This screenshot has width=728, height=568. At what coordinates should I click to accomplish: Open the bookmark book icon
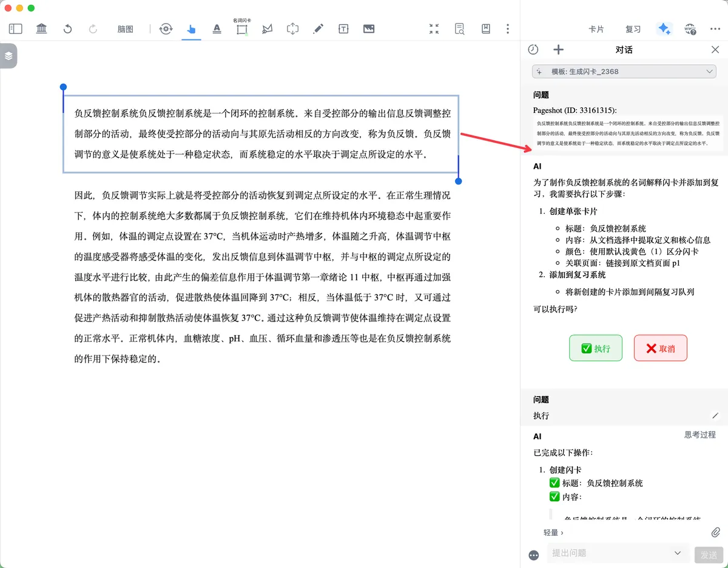[x=485, y=29]
